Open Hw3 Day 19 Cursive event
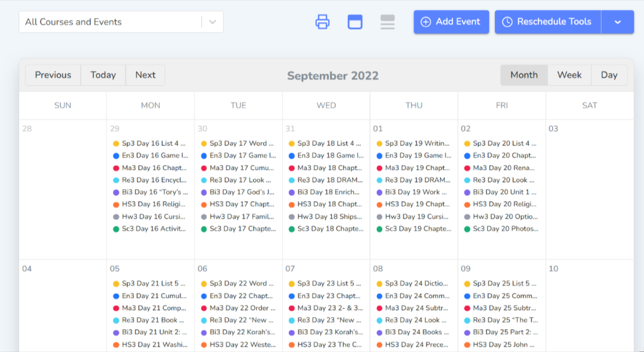Screen dimensions: 644x352 (x=413, y=216)
